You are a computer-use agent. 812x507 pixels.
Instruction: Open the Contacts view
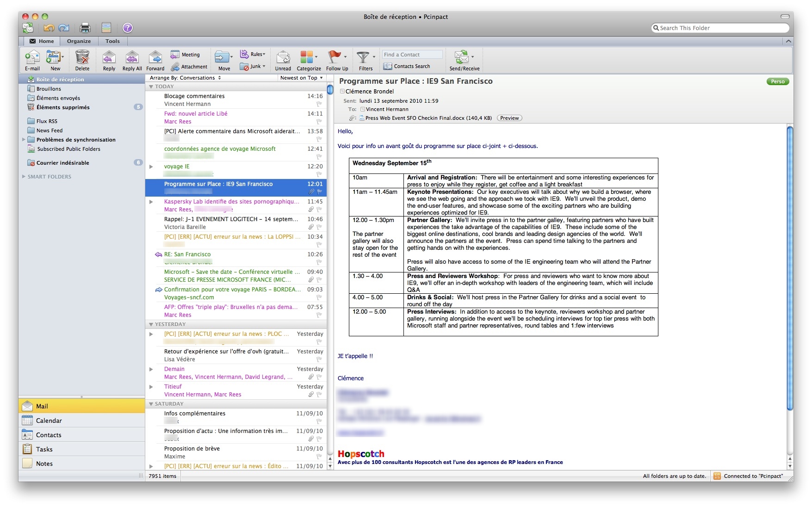pos(82,435)
